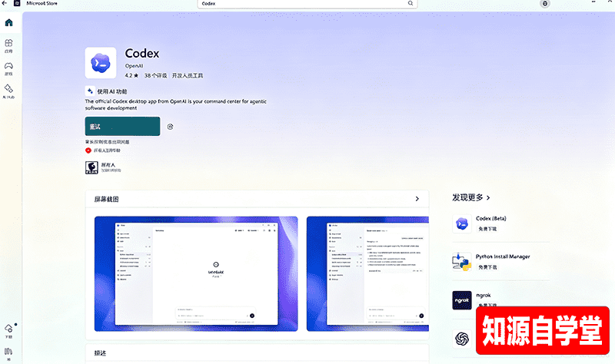Screen dimensions: 615x364
Task: Click the description section heading
Action: tap(100, 353)
